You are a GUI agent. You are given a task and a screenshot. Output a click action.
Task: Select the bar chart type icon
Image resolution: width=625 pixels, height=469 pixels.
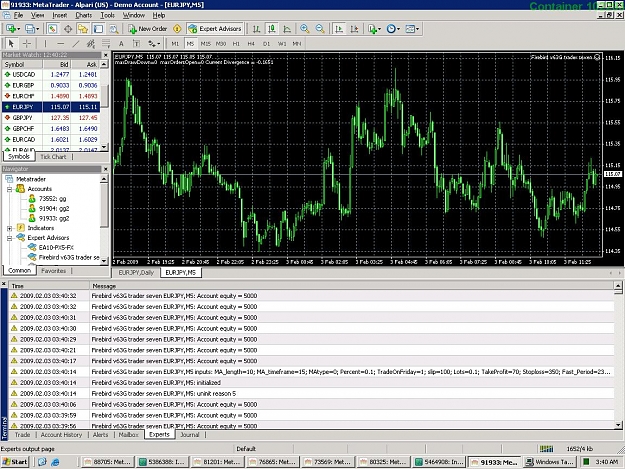coord(257,29)
